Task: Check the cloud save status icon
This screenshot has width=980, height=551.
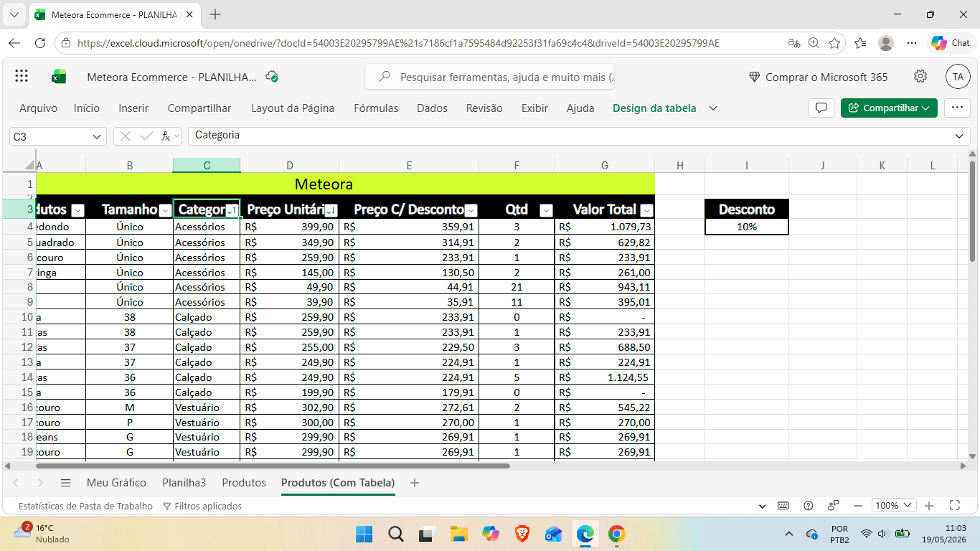Action: tap(272, 77)
